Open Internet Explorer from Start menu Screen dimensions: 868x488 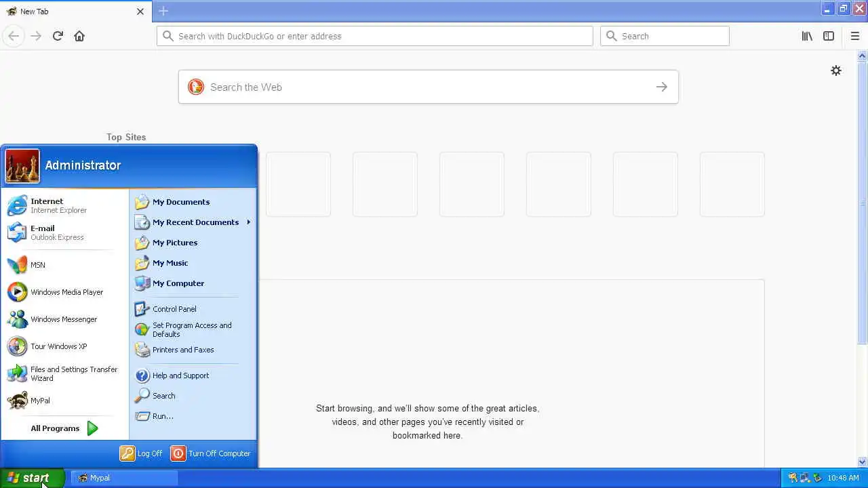coord(64,205)
